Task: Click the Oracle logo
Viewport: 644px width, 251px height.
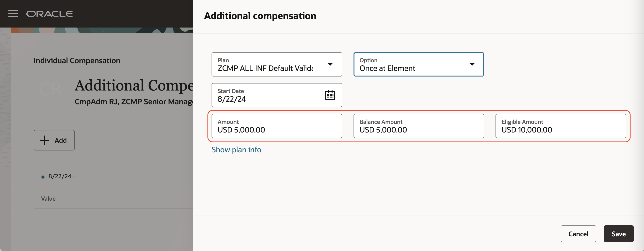Action: (50, 14)
